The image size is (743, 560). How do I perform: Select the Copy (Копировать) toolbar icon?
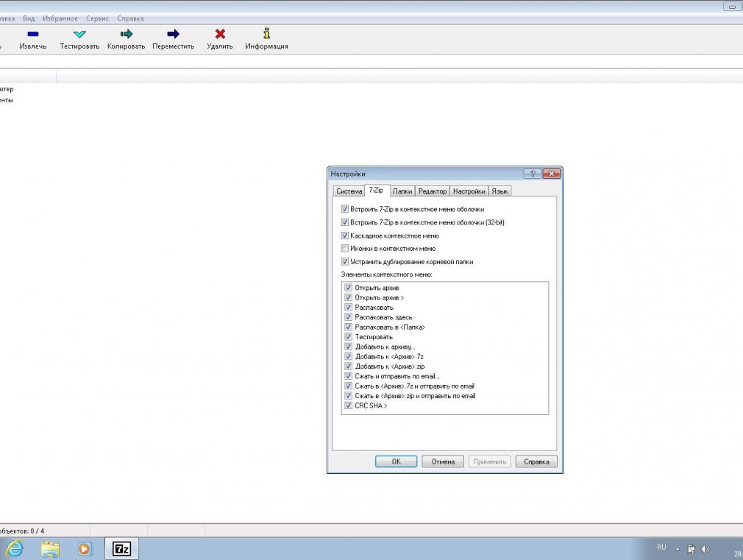tap(126, 34)
